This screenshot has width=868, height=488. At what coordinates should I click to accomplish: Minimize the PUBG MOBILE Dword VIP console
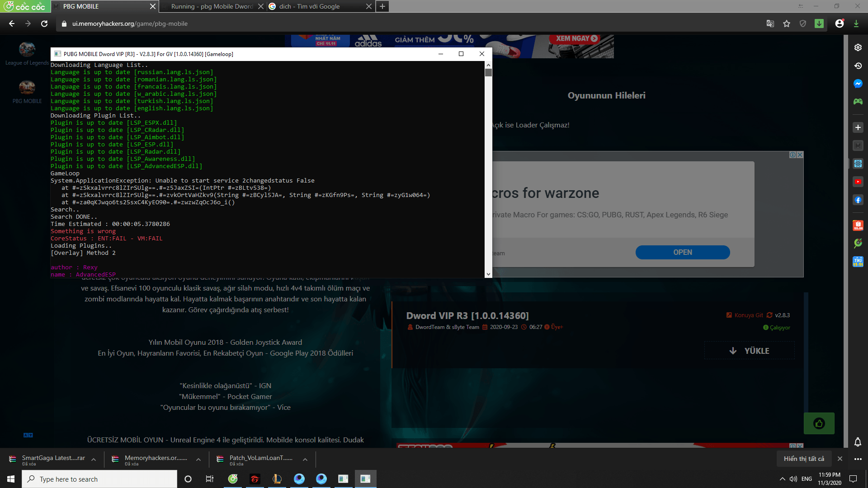(440, 54)
